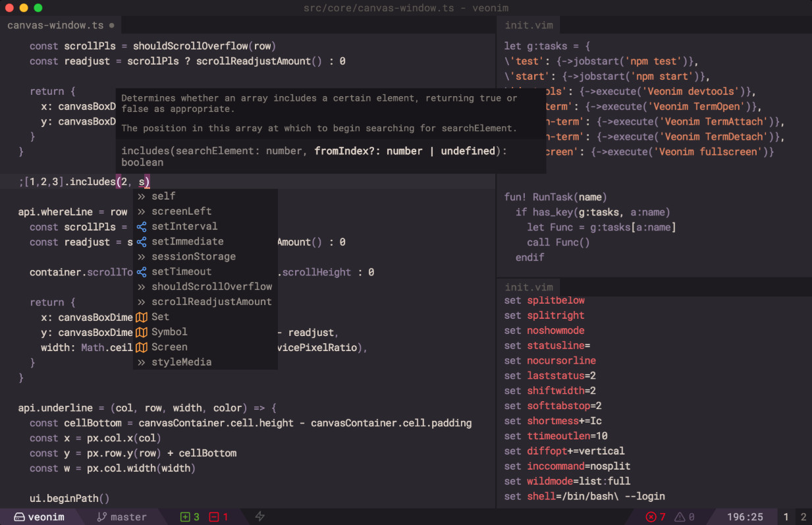812x525 pixels.
Task: Click the git branch icon beside master
Action: point(101,517)
